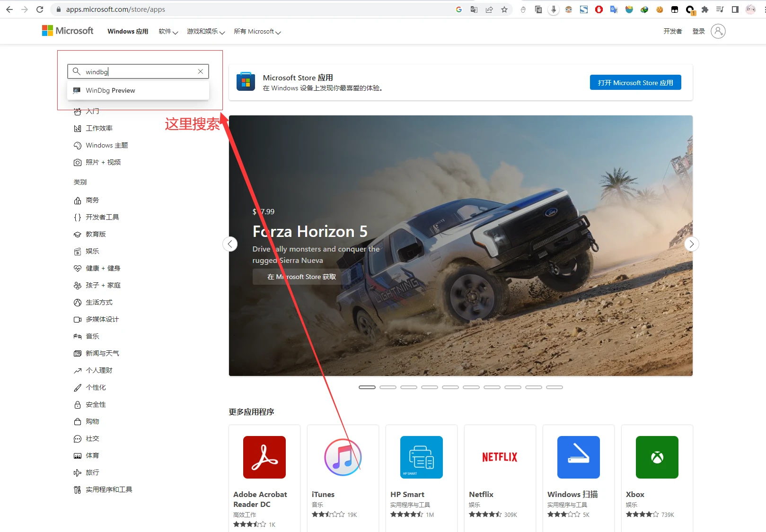Open the Extensions puzzle piece icon

[x=705, y=9]
